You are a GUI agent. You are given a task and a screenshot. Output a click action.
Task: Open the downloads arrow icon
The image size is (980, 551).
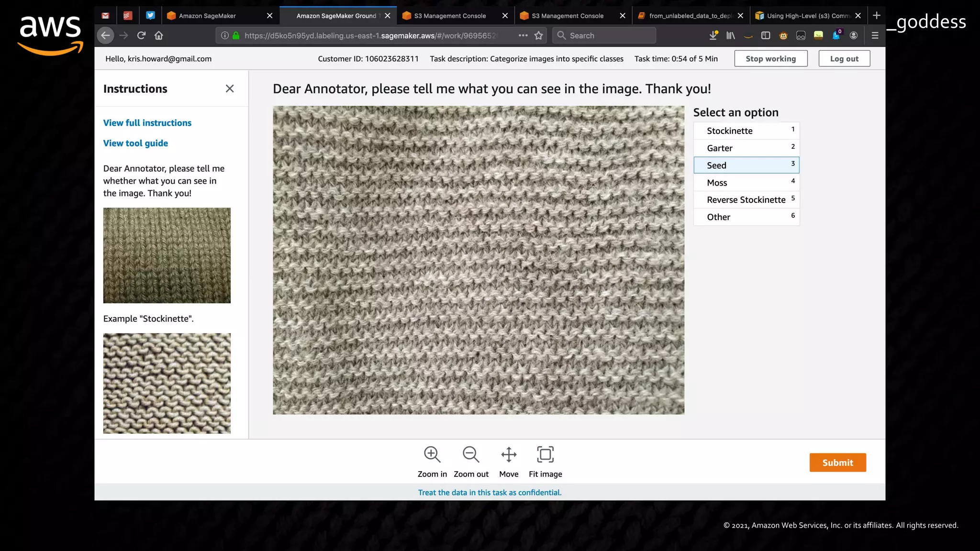click(x=713, y=35)
